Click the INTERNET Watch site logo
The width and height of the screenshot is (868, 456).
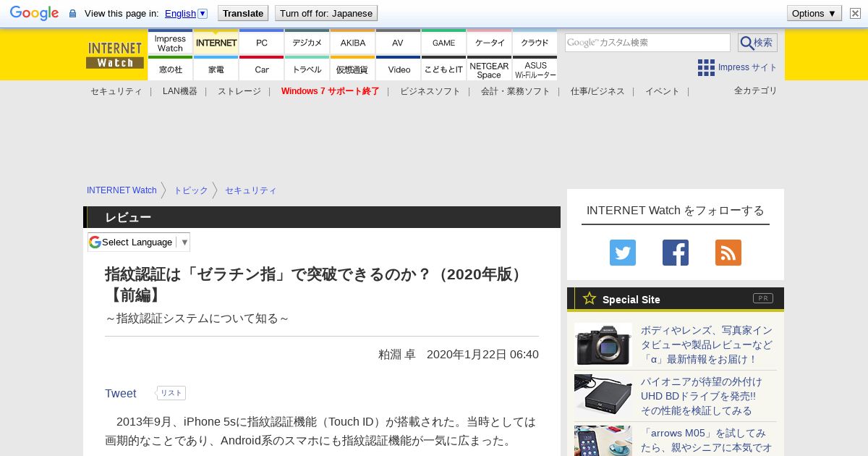(x=115, y=55)
